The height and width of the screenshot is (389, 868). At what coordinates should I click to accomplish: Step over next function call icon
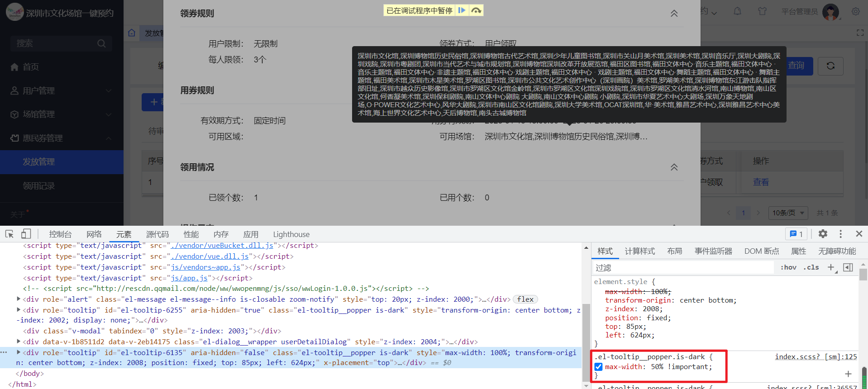476,10
